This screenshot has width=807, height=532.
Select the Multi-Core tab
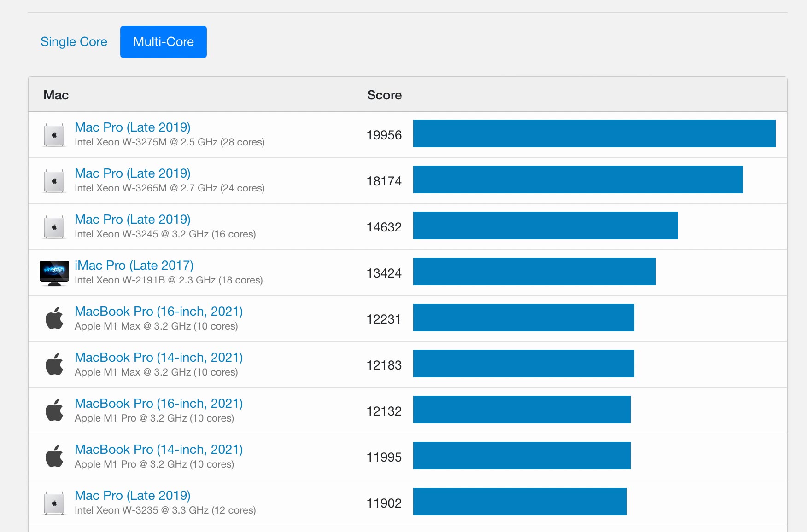(x=164, y=42)
